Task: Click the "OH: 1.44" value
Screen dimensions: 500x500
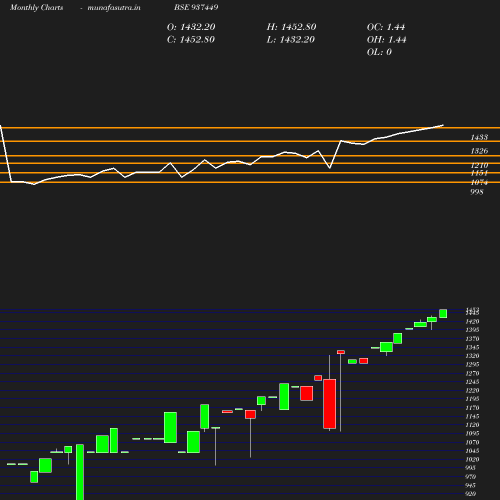Action: click(x=387, y=40)
